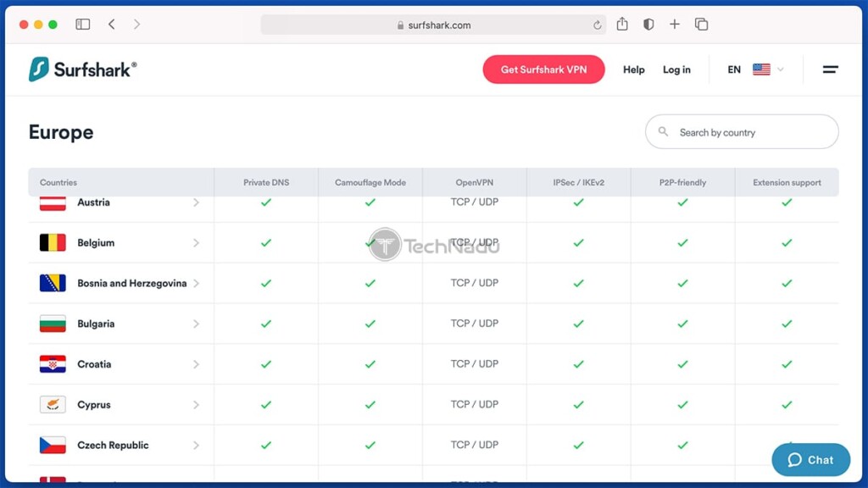
Task: Click TCP / UDP in Czech Republic row
Action: click(x=475, y=444)
